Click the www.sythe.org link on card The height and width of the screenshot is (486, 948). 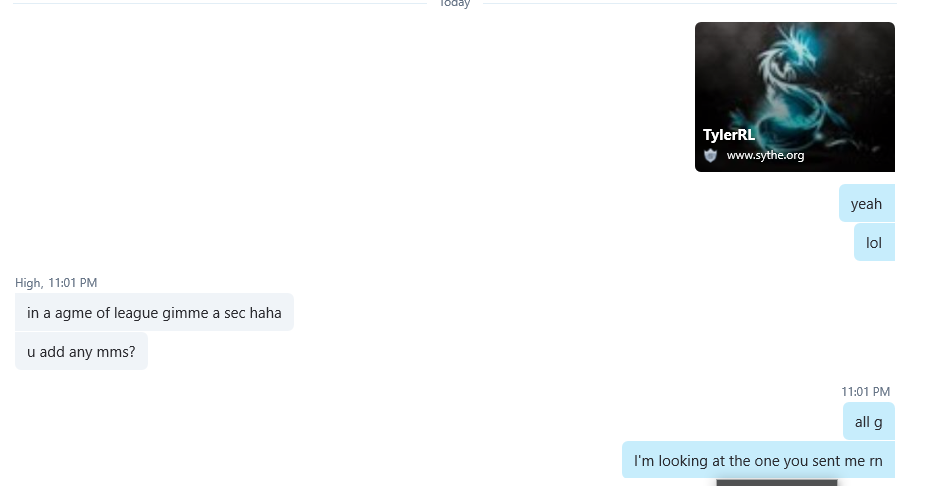tap(765, 155)
